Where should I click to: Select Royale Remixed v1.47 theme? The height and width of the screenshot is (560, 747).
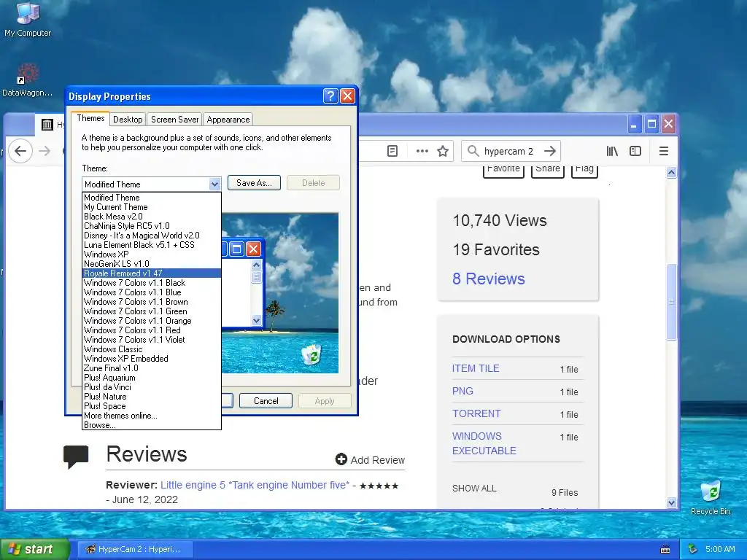[152, 273]
